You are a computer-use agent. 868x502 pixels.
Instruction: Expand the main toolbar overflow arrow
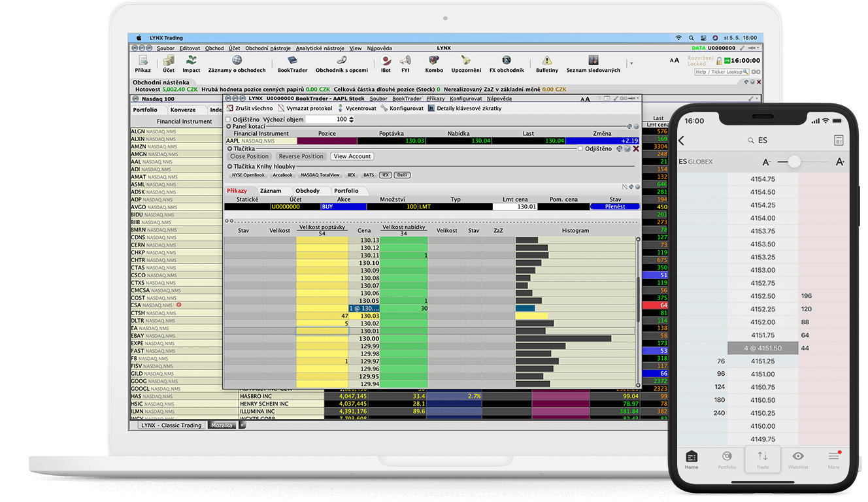[631, 63]
